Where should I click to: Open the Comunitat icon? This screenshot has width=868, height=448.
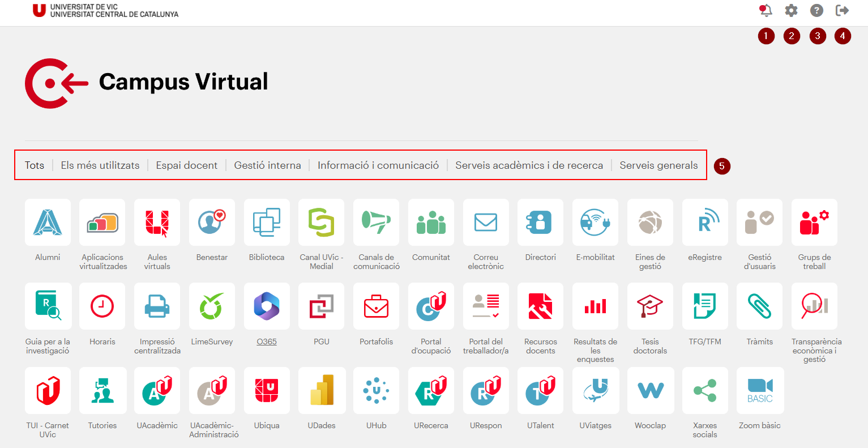pyautogui.click(x=431, y=222)
